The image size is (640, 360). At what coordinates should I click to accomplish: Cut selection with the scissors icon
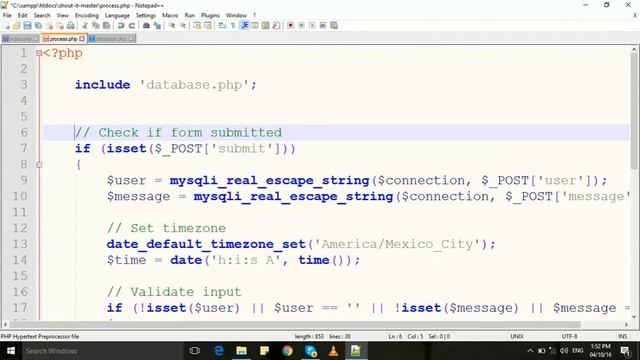85,25
